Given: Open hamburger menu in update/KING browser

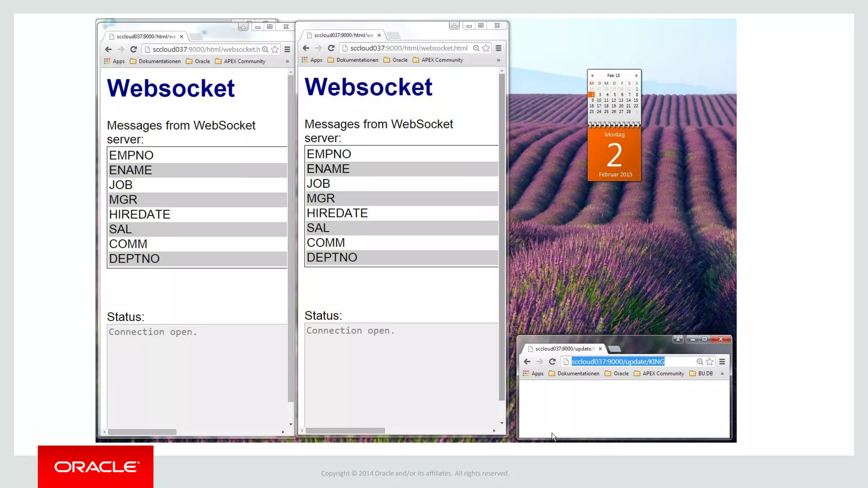Looking at the screenshot, I should pyautogui.click(x=722, y=361).
